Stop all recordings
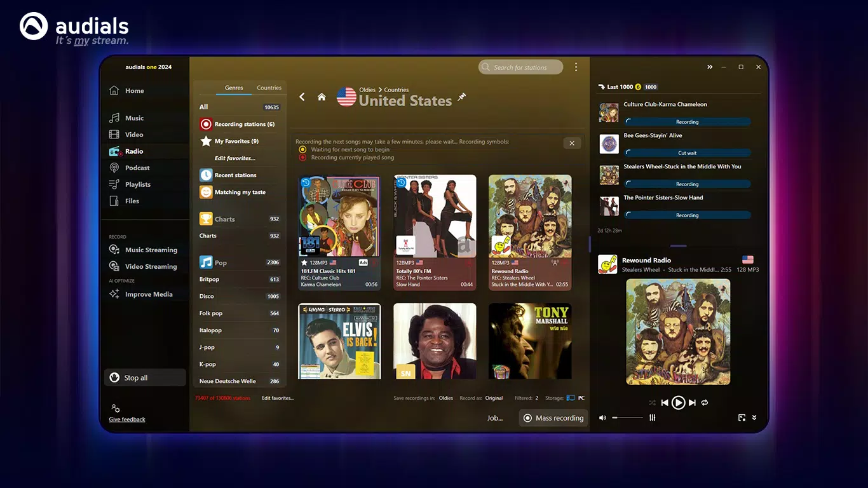 click(x=145, y=377)
